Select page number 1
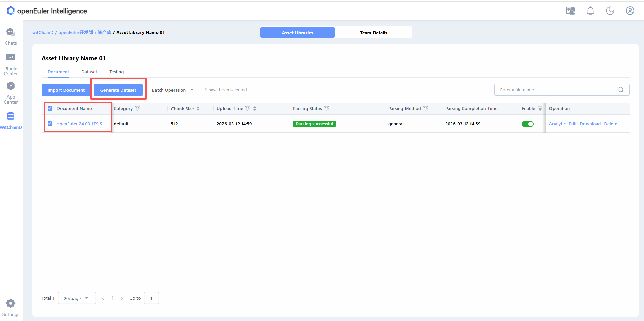The height and width of the screenshot is (321, 644). (113, 298)
